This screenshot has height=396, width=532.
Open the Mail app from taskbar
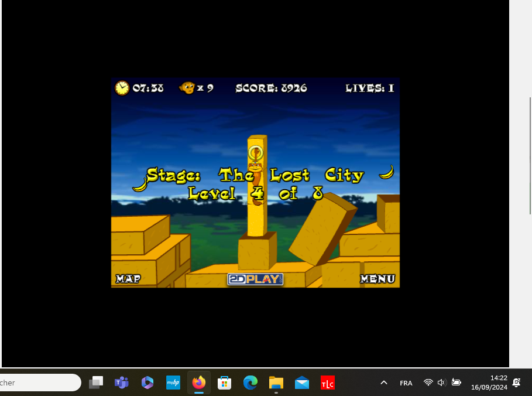(302, 383)
